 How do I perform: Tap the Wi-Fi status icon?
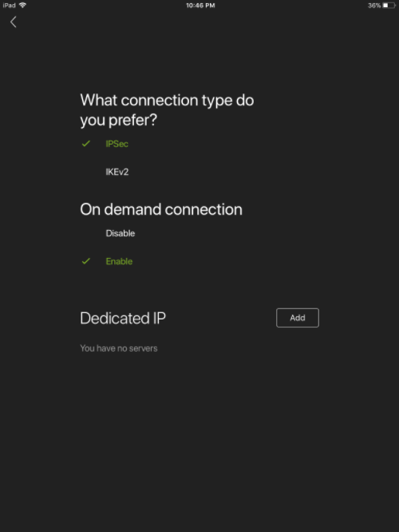click(x=22, y=5)
